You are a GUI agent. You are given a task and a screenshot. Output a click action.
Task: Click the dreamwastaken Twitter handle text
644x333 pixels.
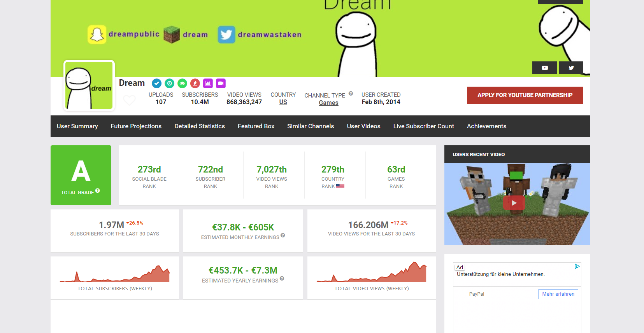(x=270, y=35)
